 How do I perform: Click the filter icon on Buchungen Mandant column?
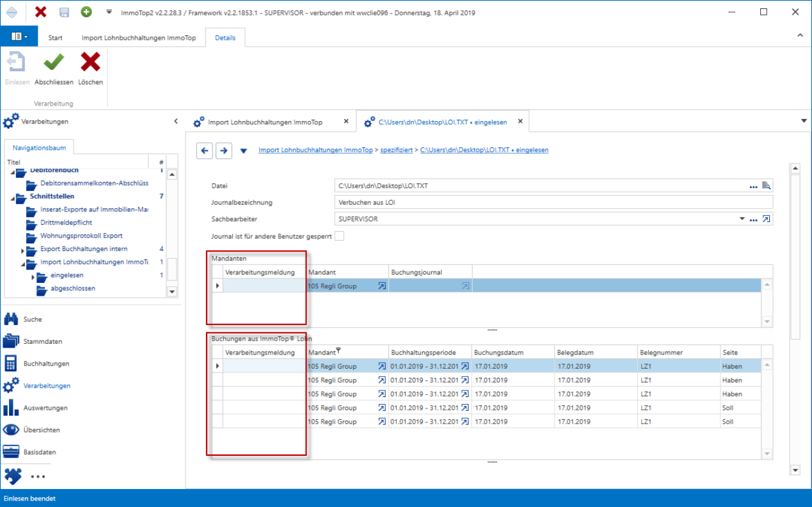(338, 350)
